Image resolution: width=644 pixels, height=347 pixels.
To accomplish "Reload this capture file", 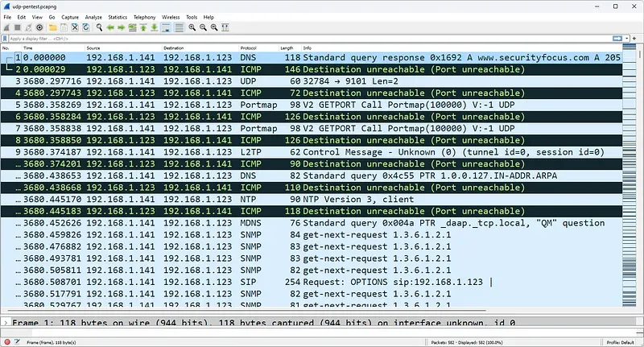I will 86,27.
